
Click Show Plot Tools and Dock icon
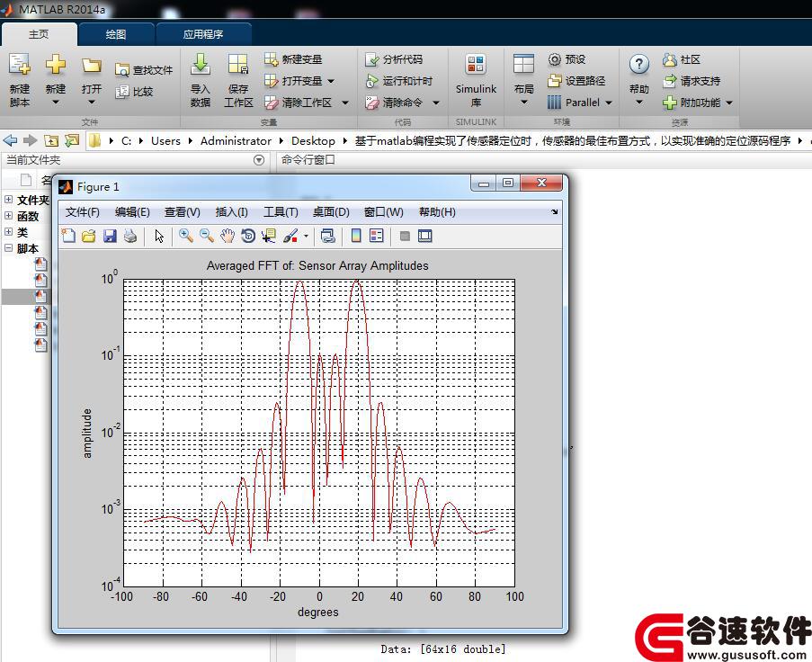click(425, 237)
